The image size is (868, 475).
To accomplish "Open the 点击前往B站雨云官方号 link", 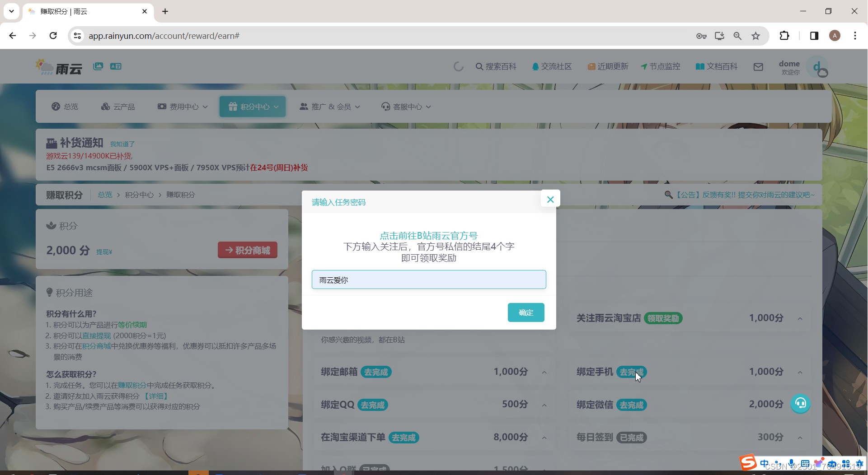I will pyautogui.click(x=428, y=236).
